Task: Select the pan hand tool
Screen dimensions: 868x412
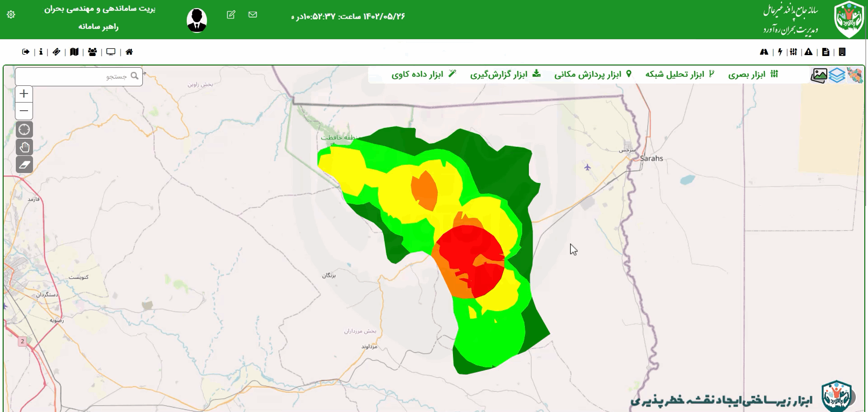Action: pyautogui.click(x=24, y=147)
